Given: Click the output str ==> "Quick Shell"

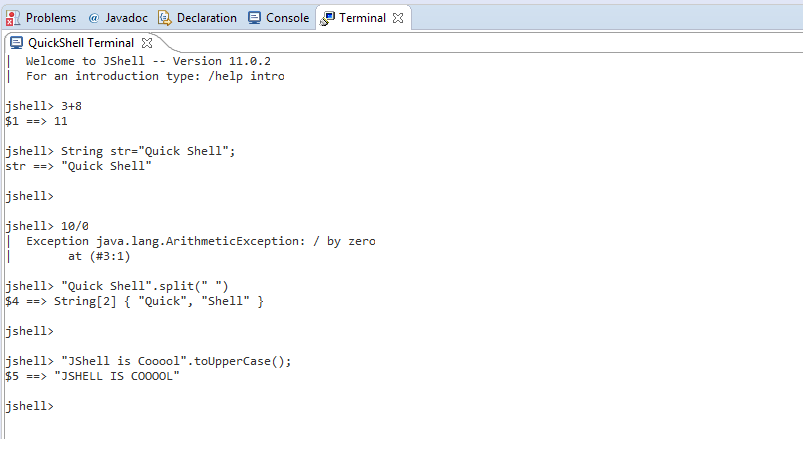Looking at the screenshot, I should click(x=78, y=166).
